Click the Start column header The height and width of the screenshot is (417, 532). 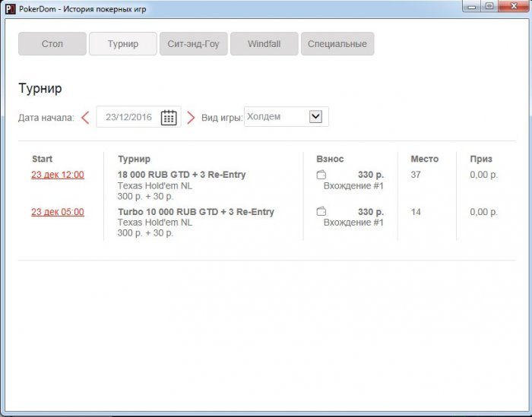[43, 159]
